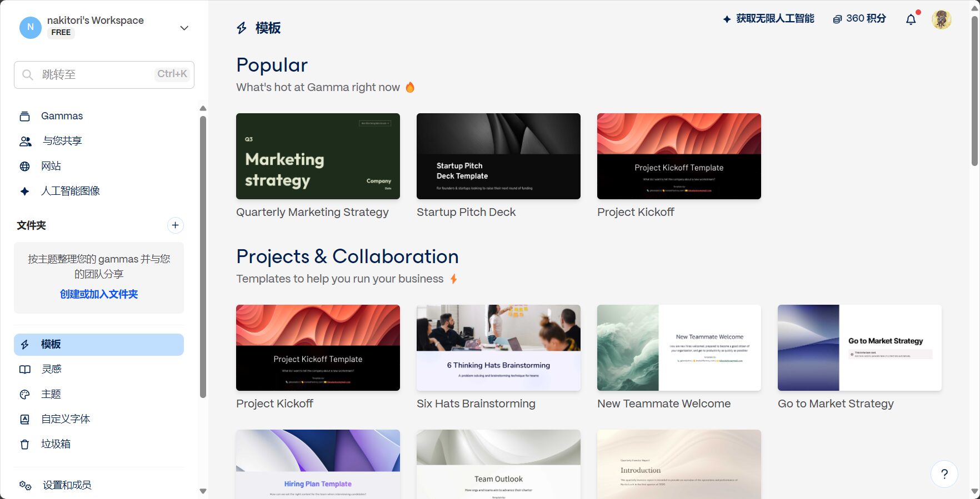Click the page scrollbar down arrow
Viewport: 980px width, 499px height.
[974, 492]
